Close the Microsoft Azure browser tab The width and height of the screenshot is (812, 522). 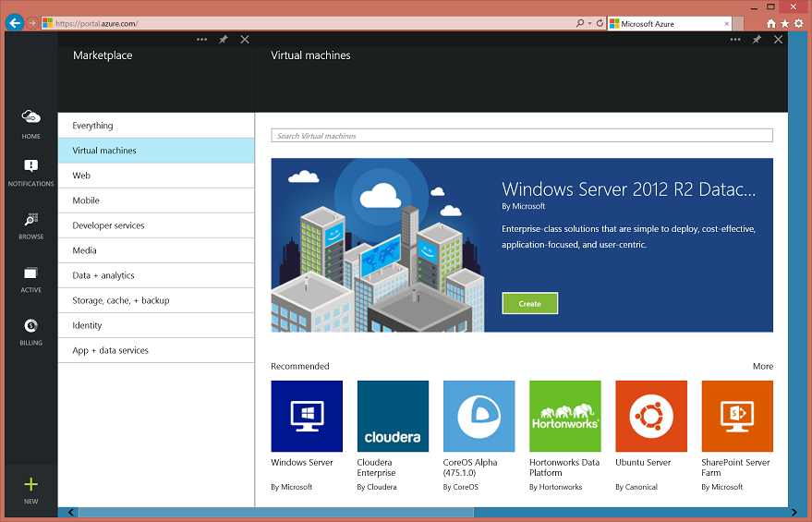pos(727,24)
